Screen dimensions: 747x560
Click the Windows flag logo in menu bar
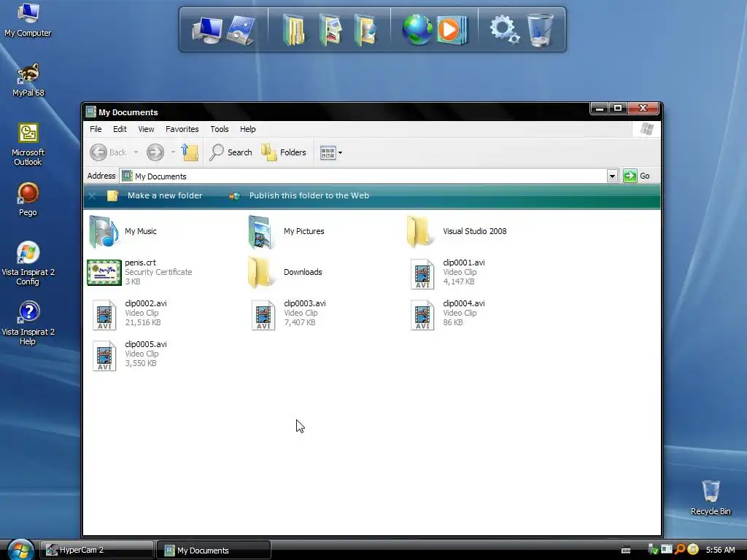[646, 129]
